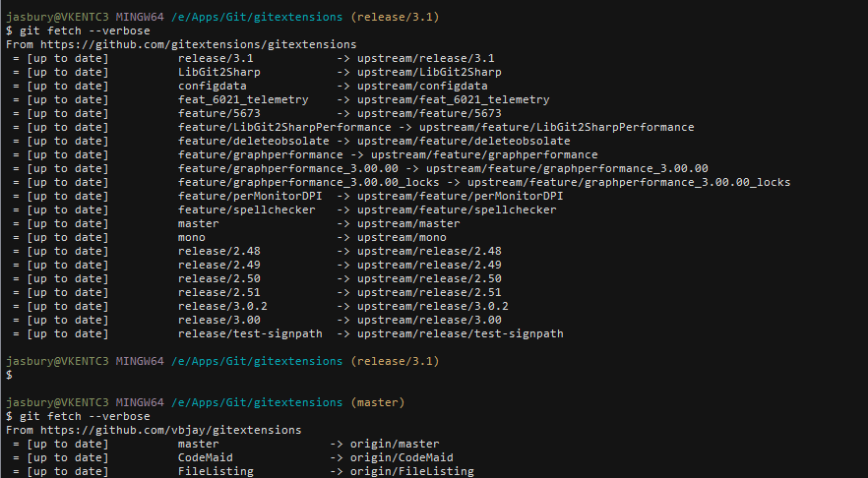The image size is (868, 478).
Task: Click the "upstream/configdata" ref
Action: 422,87
